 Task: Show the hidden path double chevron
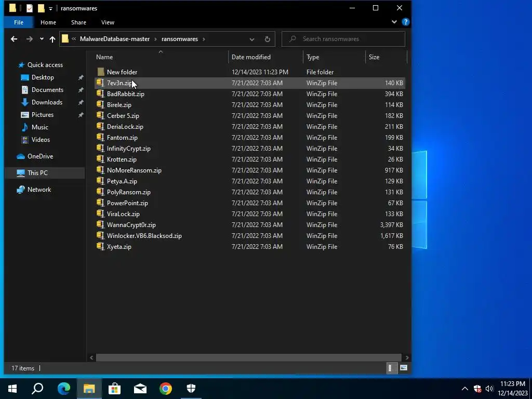[74, 39]
